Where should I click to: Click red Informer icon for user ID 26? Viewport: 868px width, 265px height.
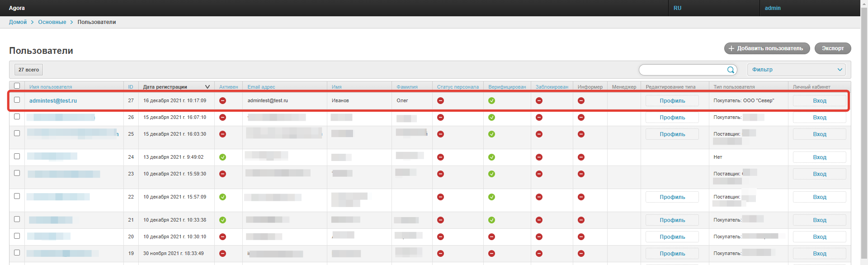click(581, 118)
